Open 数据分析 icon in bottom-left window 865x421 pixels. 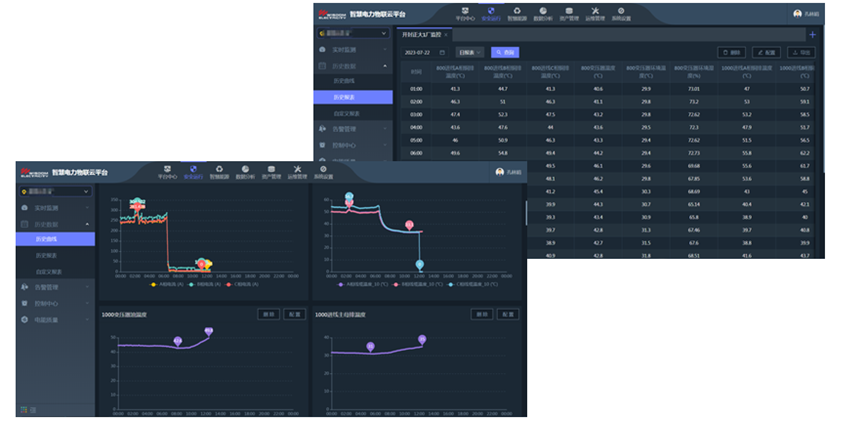tap(245, 172)
